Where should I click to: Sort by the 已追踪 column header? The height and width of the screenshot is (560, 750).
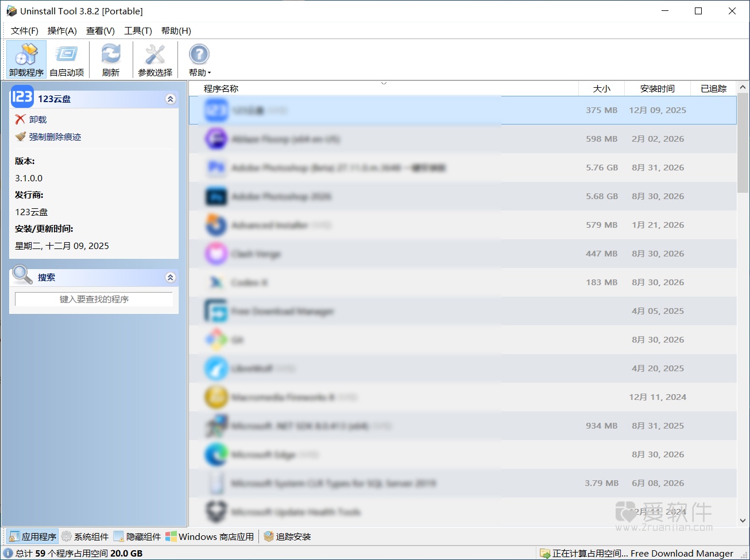[714, 88]
